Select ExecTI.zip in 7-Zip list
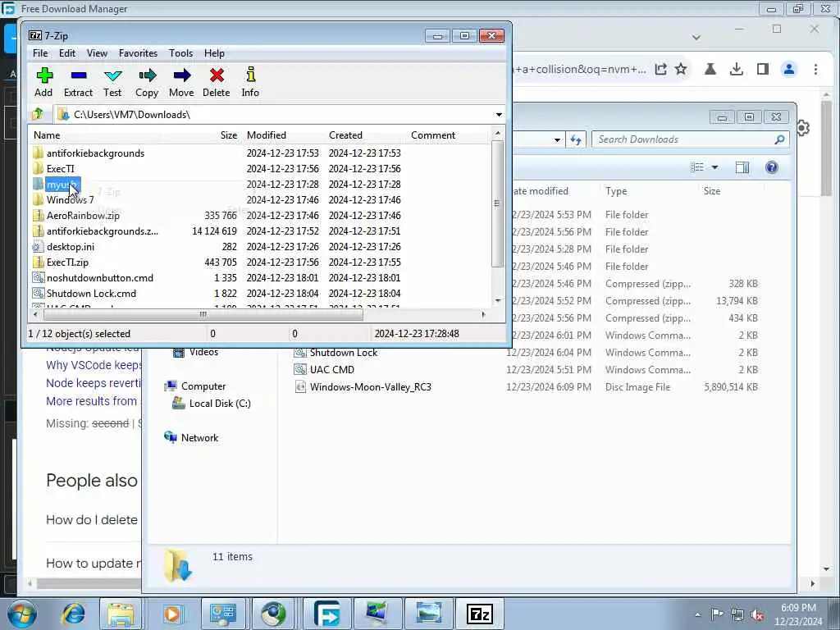 pyautogui.click(x=67, y=262)
